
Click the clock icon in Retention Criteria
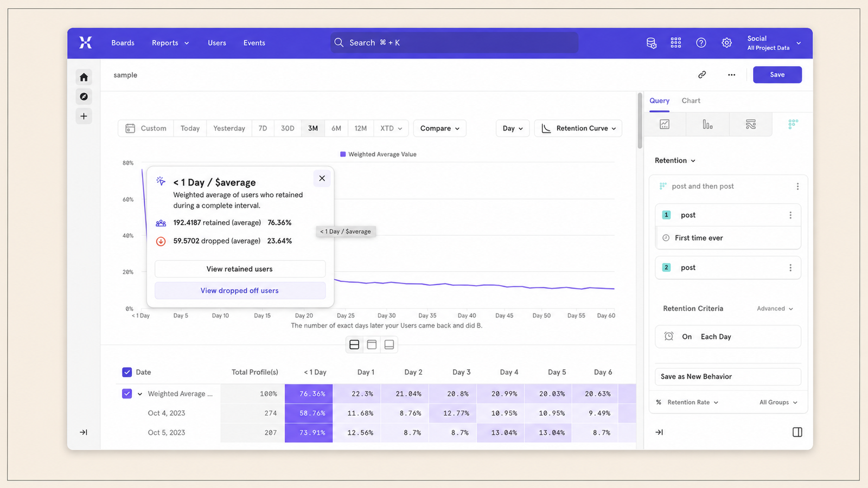click(669, 336)
